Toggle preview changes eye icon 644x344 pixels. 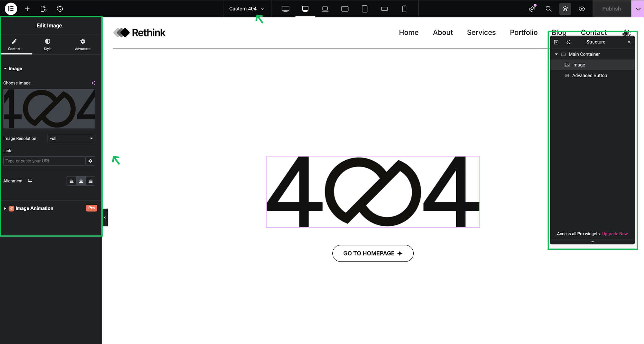point(582,9)
